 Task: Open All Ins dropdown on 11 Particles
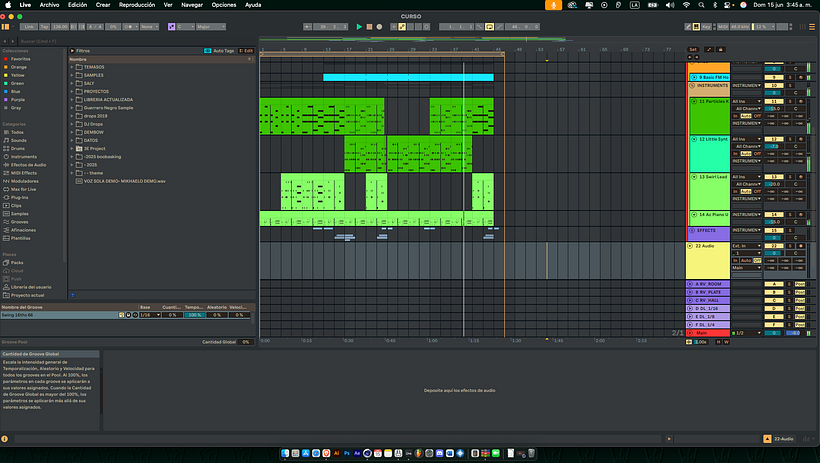coord(746,101)
